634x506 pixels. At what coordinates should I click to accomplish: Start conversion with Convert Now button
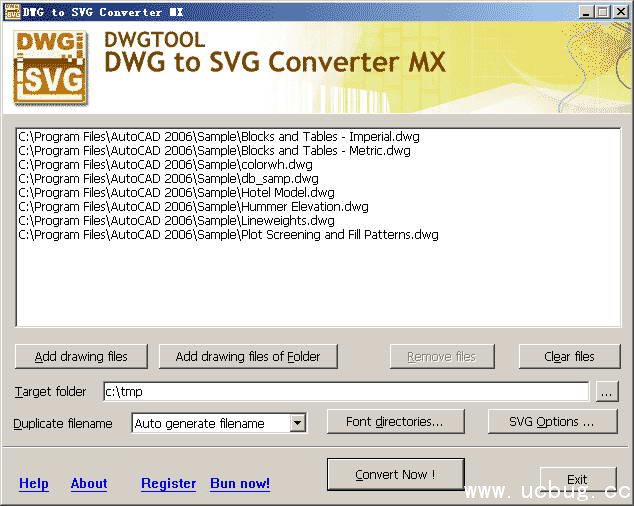pos(395,475)
